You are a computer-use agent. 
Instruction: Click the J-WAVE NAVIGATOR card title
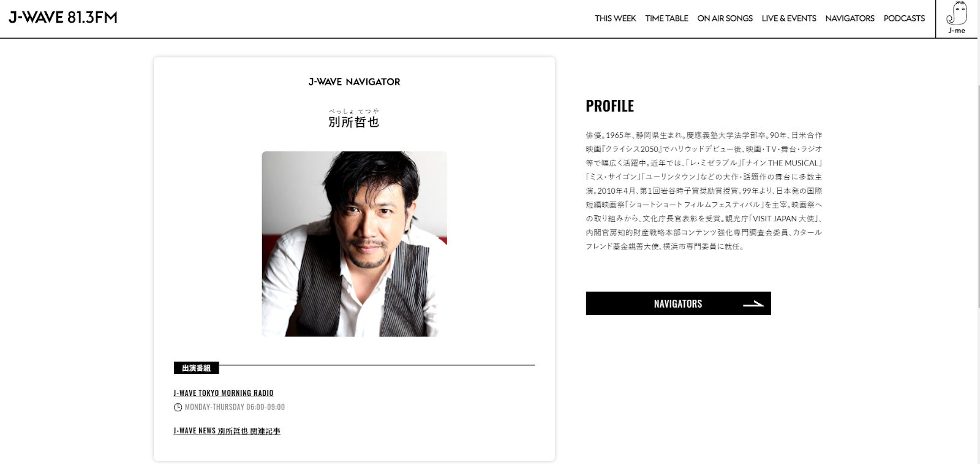(x=354, y=82)
